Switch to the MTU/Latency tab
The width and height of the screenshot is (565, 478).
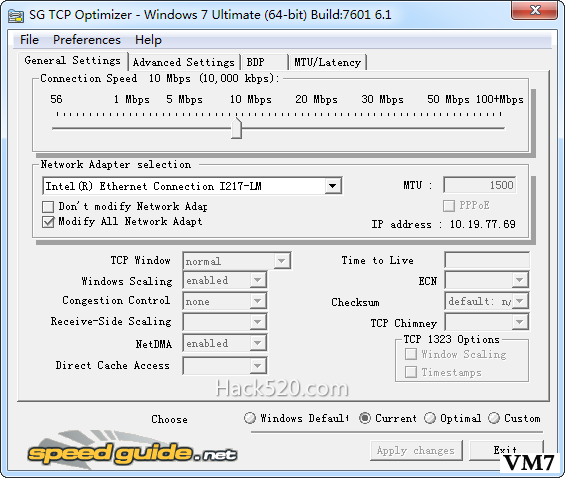tap(327, 62)
